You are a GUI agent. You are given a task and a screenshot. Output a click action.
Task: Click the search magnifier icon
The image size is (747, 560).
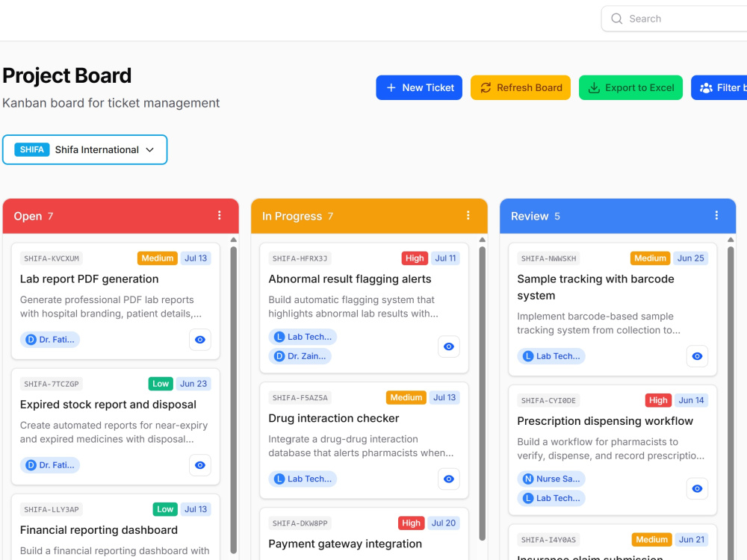coord(616,19)
